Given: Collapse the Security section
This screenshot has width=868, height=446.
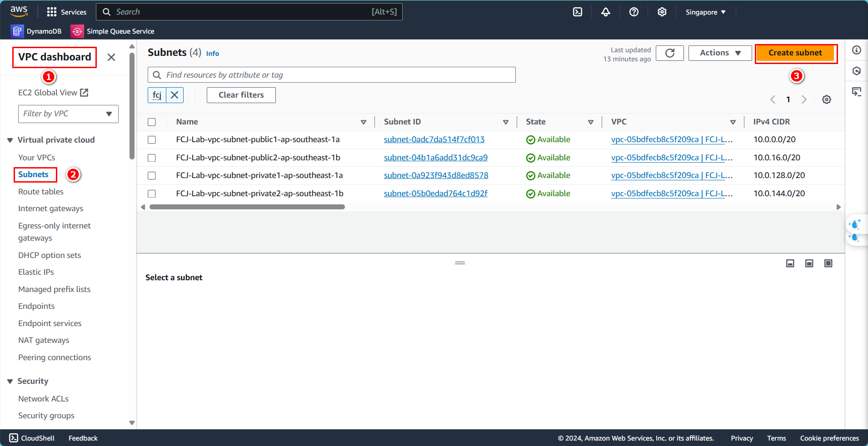Looking at the screenshot, I should tap(10, 382).
